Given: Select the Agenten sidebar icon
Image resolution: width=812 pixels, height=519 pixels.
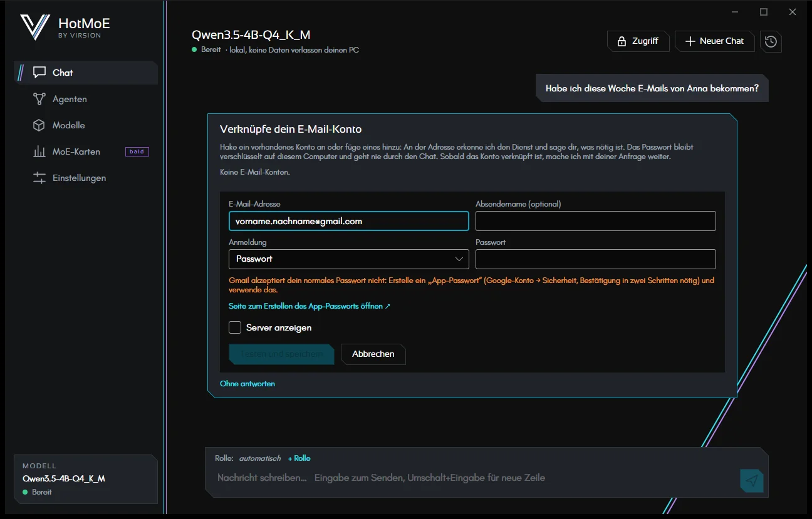Looking at the screenshot, I should 39,99.
